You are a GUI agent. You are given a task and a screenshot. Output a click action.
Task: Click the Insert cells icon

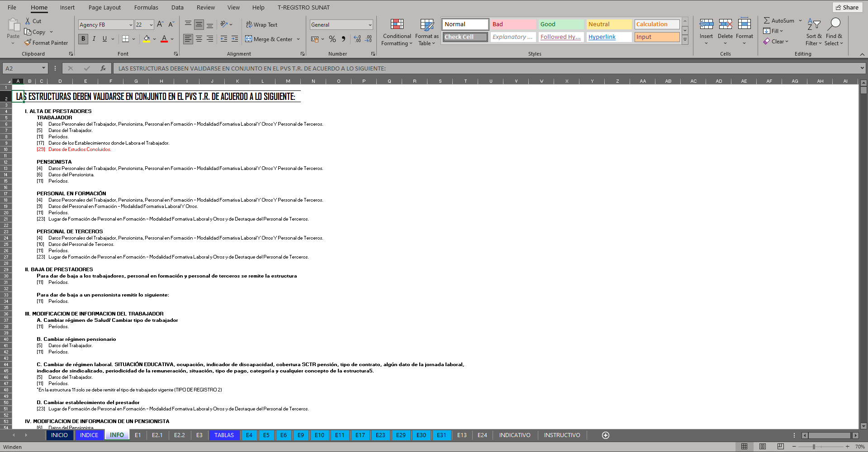pos(706,24)
